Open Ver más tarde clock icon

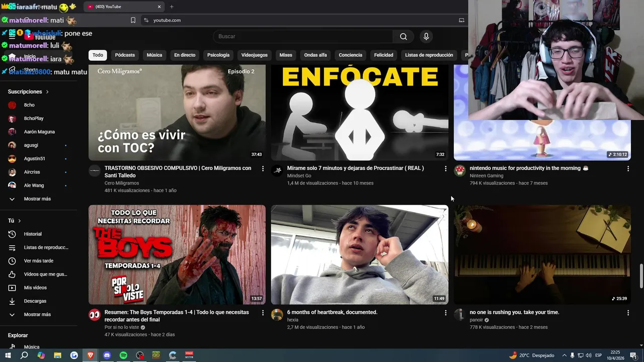click(12, 261)
